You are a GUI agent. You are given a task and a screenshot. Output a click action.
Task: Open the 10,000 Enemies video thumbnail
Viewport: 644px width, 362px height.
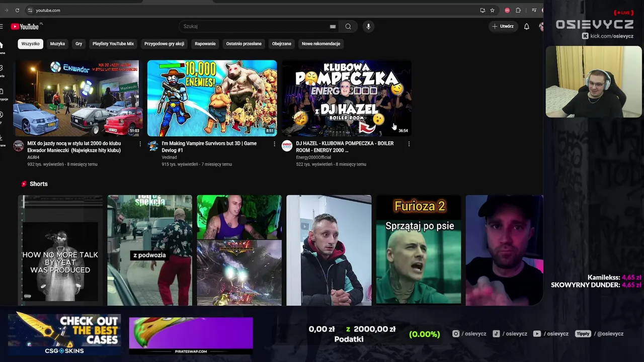point(212,98)
